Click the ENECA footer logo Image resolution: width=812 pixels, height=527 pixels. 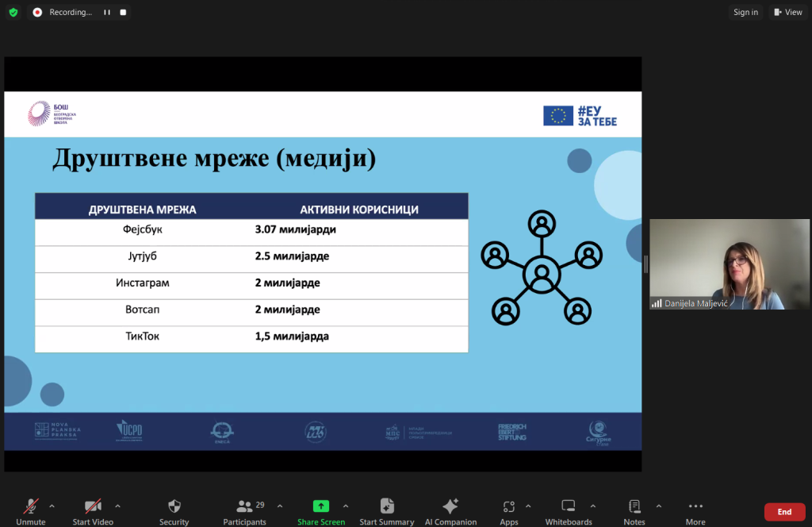point(222,432)
